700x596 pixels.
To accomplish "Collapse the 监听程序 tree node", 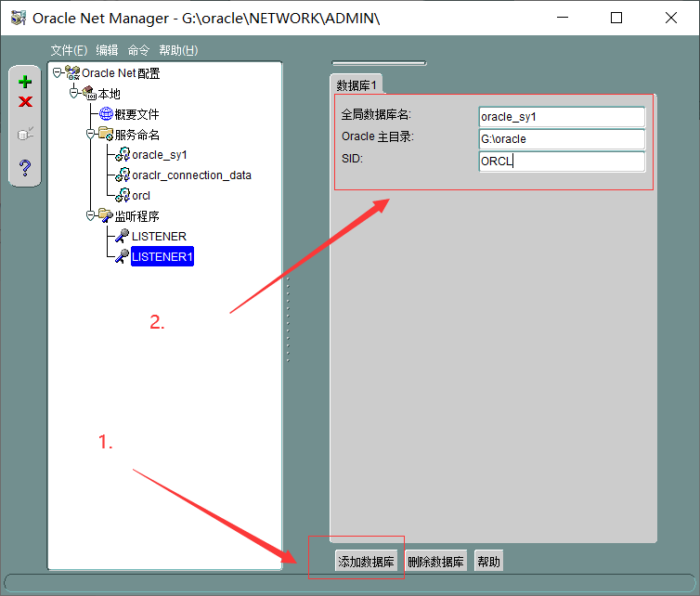I will (x=91, y=215).
